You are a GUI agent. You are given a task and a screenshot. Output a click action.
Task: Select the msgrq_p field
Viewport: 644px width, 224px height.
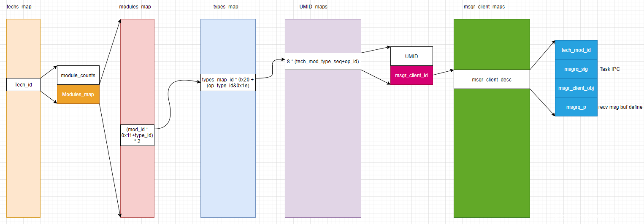click(576, 107)
